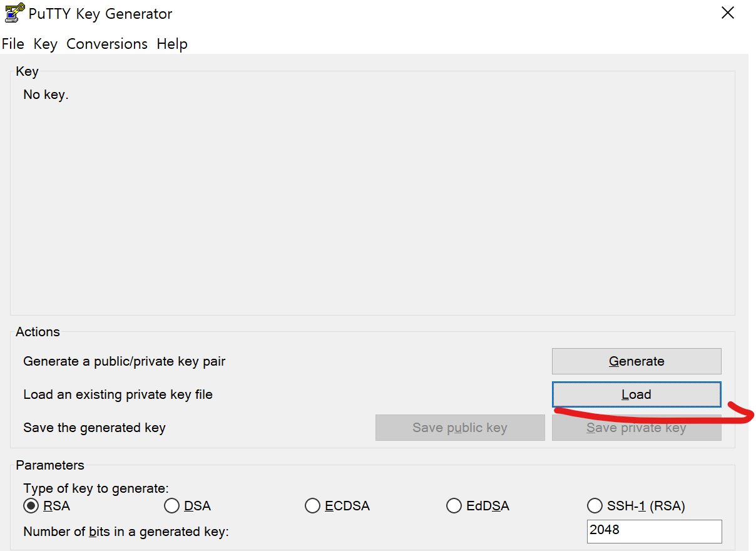
Task: Click the Save public key button
Action: (460, 428)
